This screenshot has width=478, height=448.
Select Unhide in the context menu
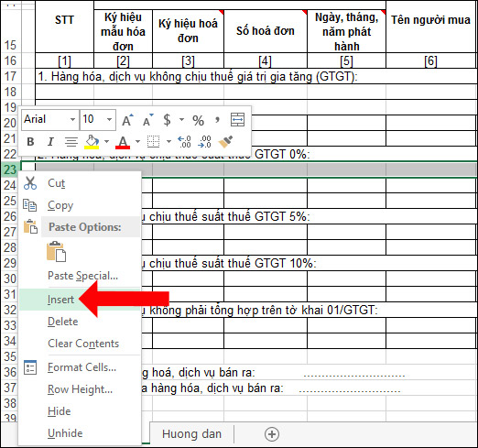80,433
